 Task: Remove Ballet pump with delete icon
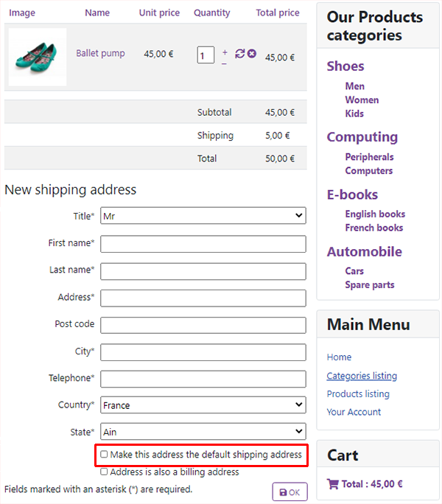point(252,53)
